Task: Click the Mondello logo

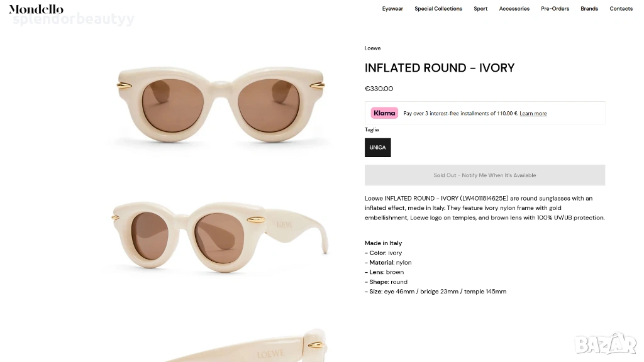Action: [36, 9]
